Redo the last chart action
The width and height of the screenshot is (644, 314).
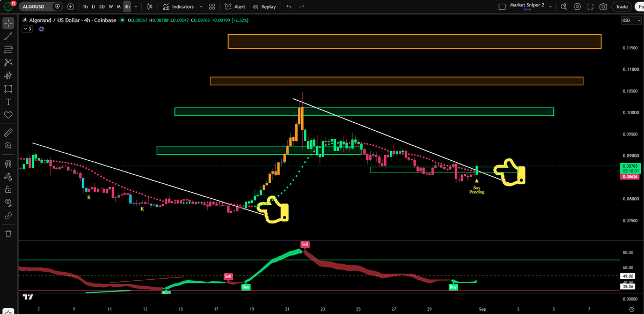(x=302, y=6)
